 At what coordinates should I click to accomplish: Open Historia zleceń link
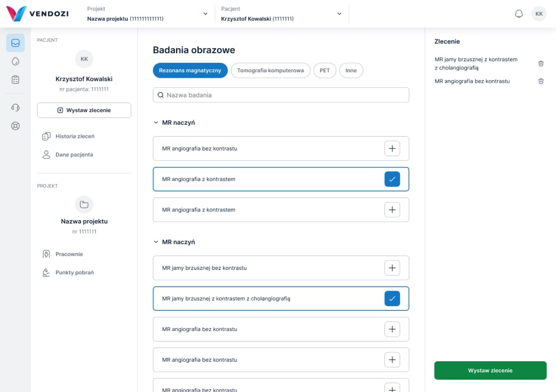click(75, 136)
